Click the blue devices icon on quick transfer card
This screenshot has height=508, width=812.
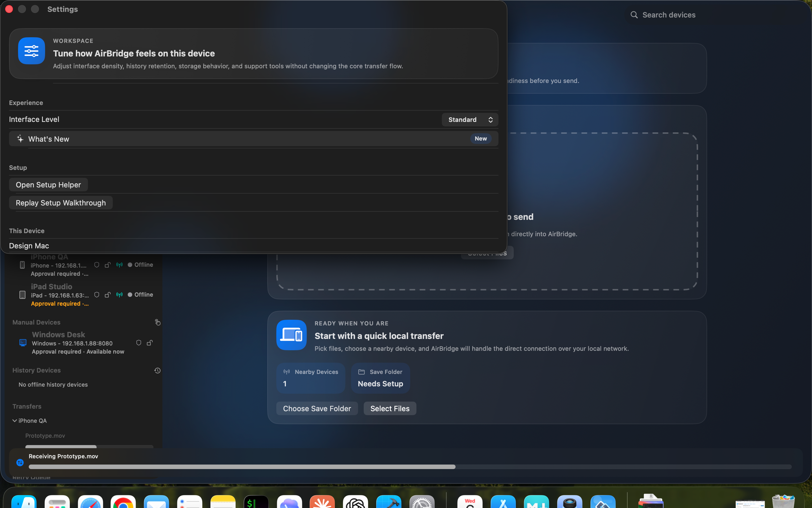click(x=291, y=335)
